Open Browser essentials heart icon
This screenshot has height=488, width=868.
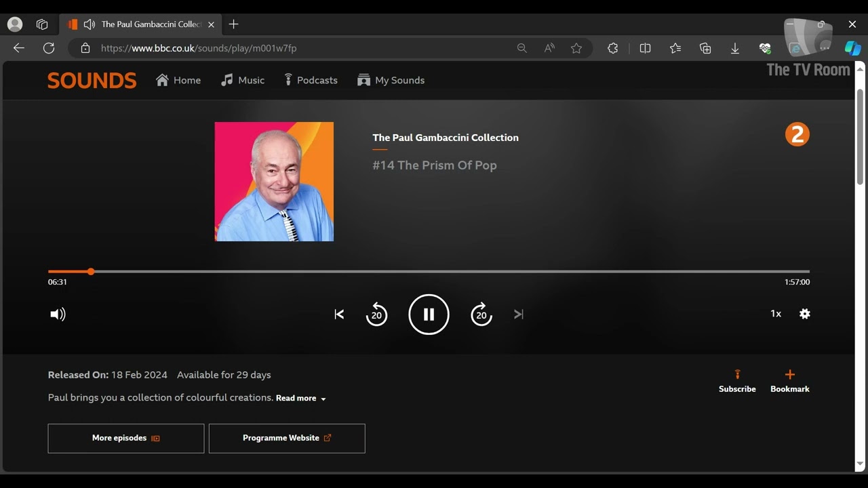(765, 48)
